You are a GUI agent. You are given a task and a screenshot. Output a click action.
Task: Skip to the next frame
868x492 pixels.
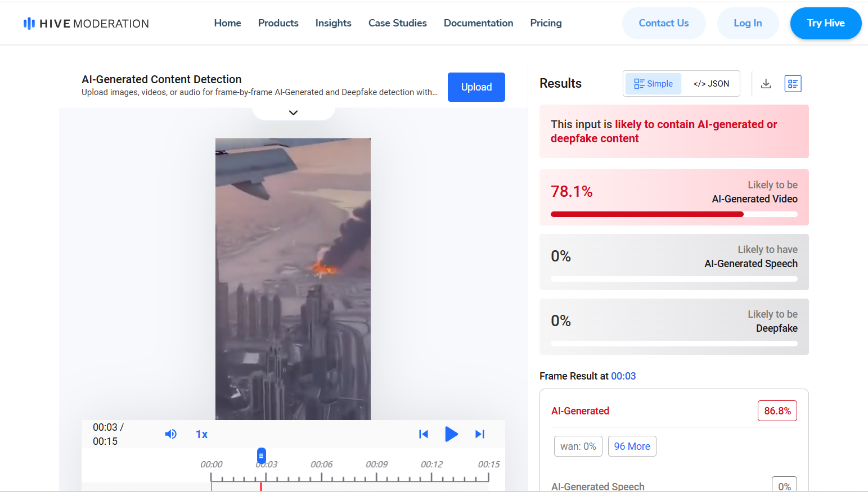pyautogui.click(x=480, y=434)
